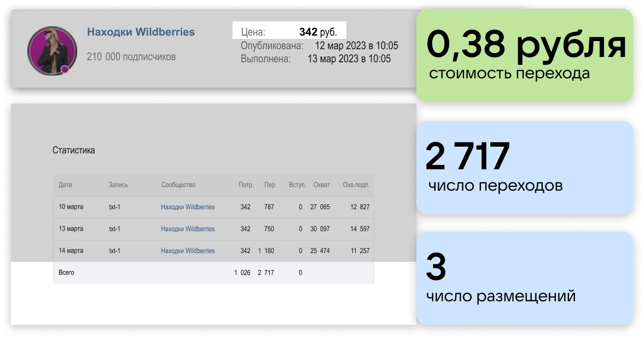Click the Вступ. column header
The width and height of the screenshot is (644, 338).
pyautogui.click(x=297, y=185)
